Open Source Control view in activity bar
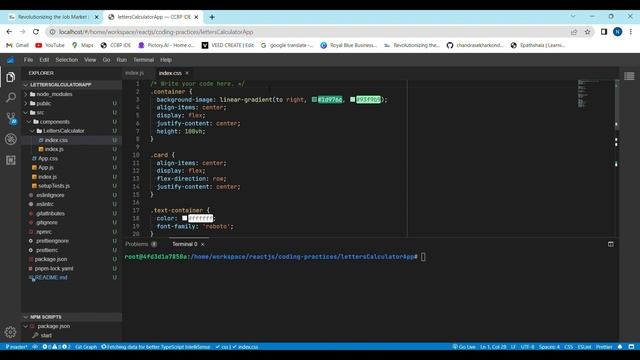 click(11, 118)
